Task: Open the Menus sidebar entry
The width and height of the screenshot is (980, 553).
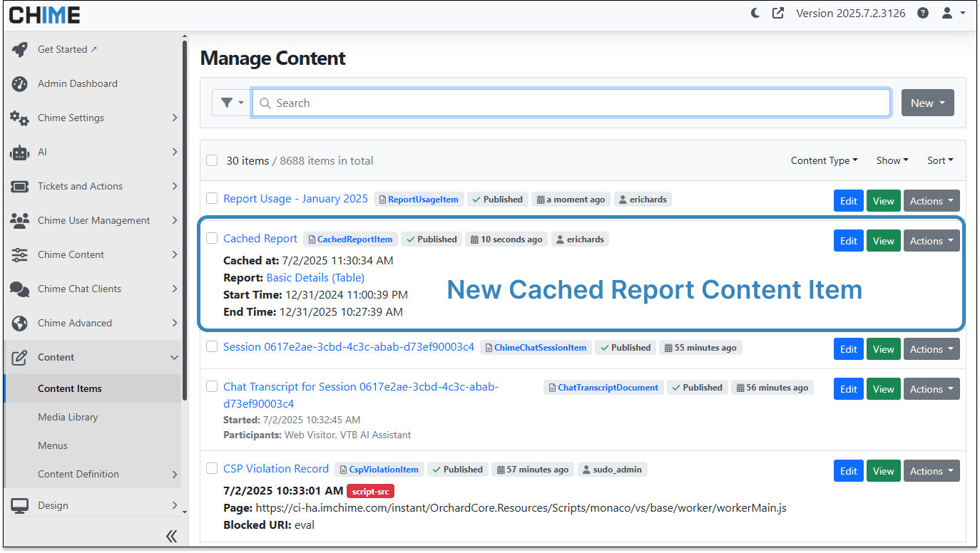Action: click(x=93, y=445)
